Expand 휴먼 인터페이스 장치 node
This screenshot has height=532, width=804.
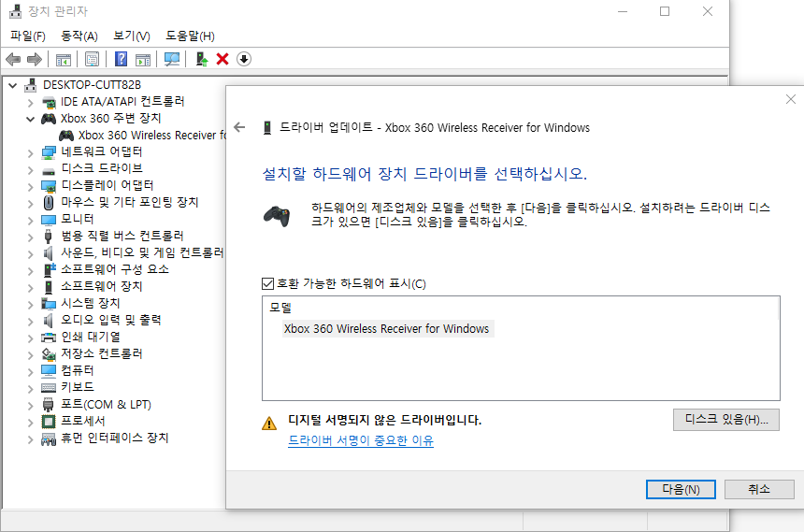click(30, 439)
